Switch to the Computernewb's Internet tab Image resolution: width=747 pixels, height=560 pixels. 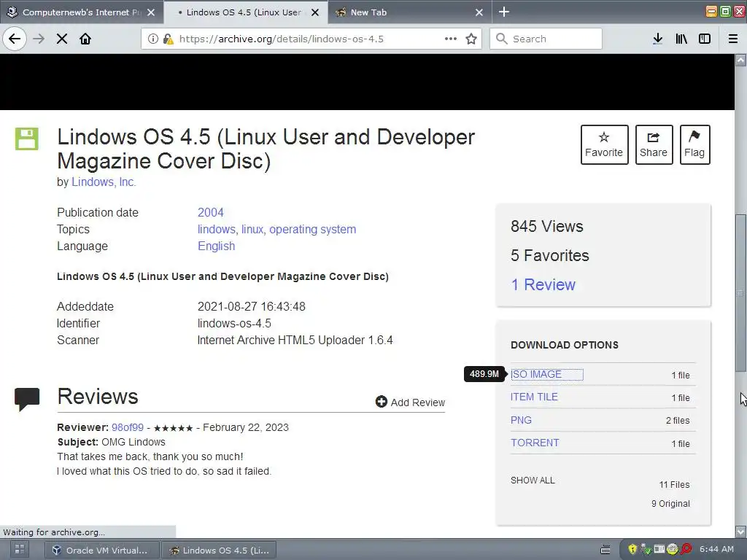[82, 12]
